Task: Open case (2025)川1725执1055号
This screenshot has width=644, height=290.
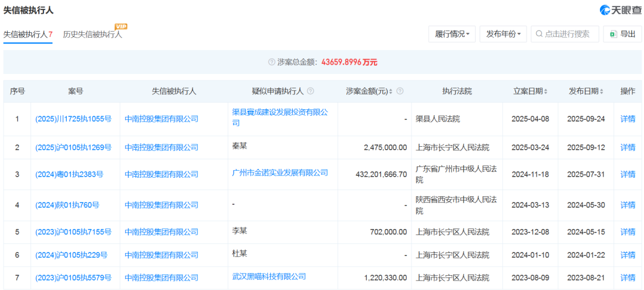Action: pyautogui.click(x=73, y=119)
